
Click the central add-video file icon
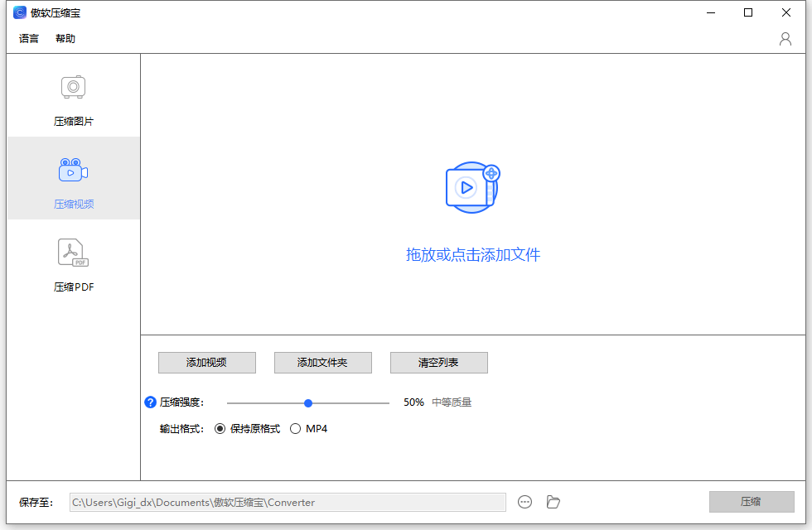[x=473, y=187]
